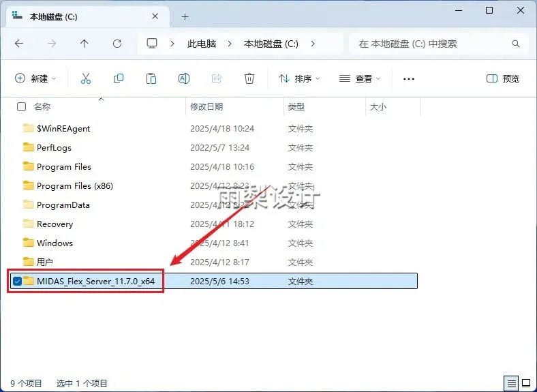
Task: Click the date 2025/4/18 10:24
Action: click(x=222, y=128)
